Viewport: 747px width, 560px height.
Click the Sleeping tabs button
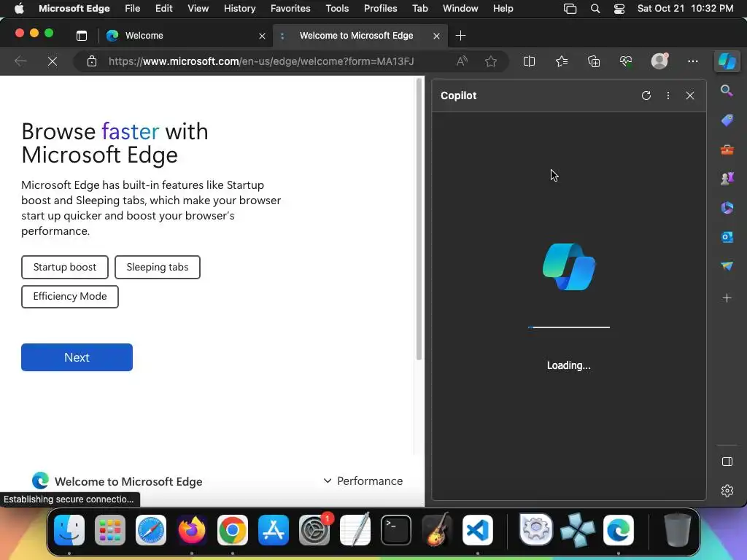tap(158, 267)
